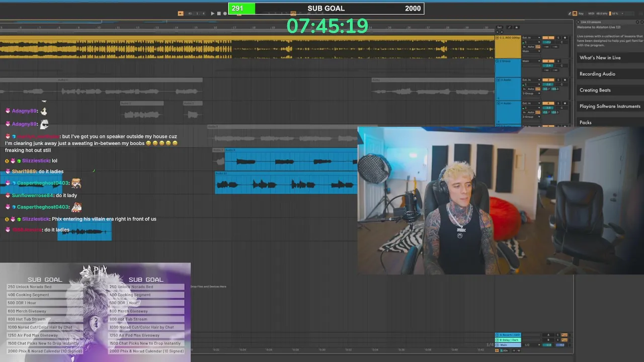Click the lock icon next to Set
This screenshot has width=644, height=362.
(x=517, y=27)
